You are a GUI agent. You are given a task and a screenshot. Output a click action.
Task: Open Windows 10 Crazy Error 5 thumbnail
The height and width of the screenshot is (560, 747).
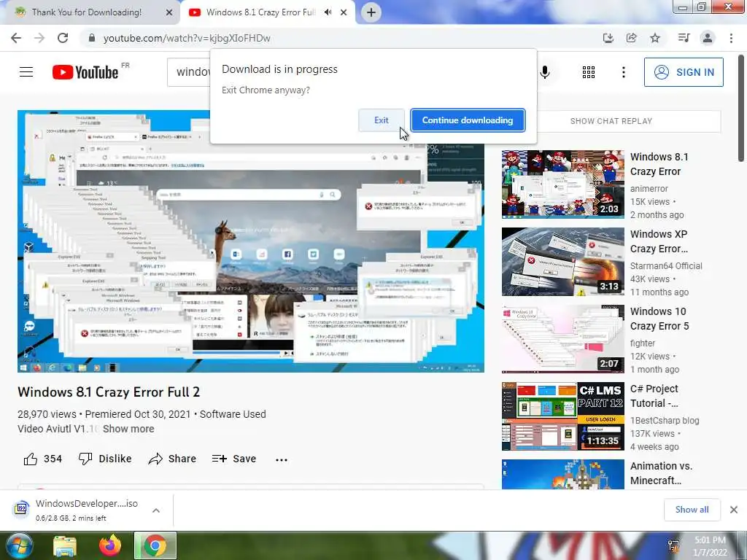click(562, 339)
